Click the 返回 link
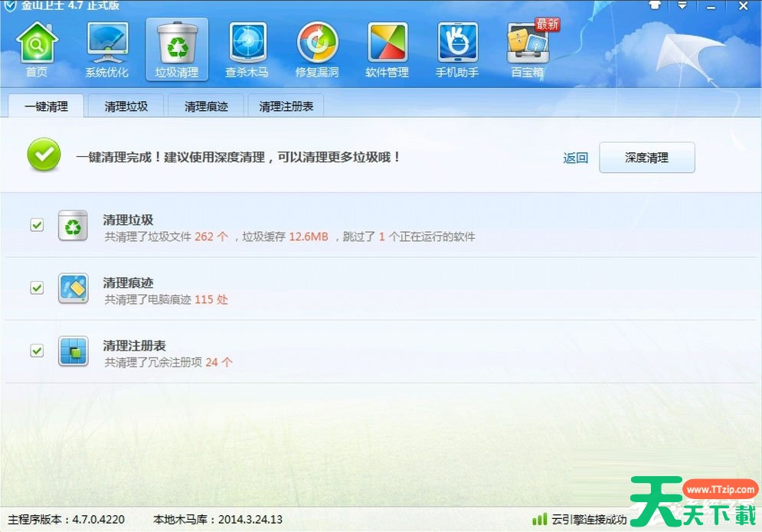Viewport: 762px width, 532px height. click(575, 158)
